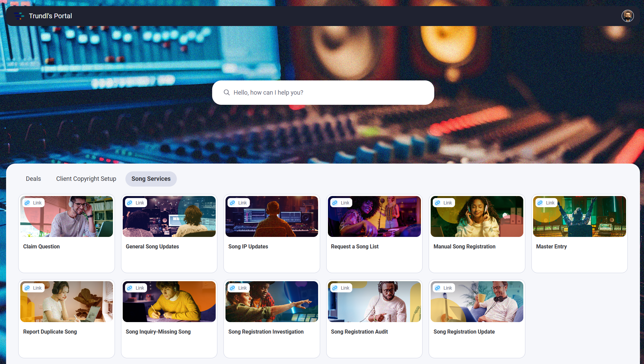644x364 pixels.
Task: Click the Link badge on Song Inquiry-Missing Song
Action: click(x=136, y=288)
